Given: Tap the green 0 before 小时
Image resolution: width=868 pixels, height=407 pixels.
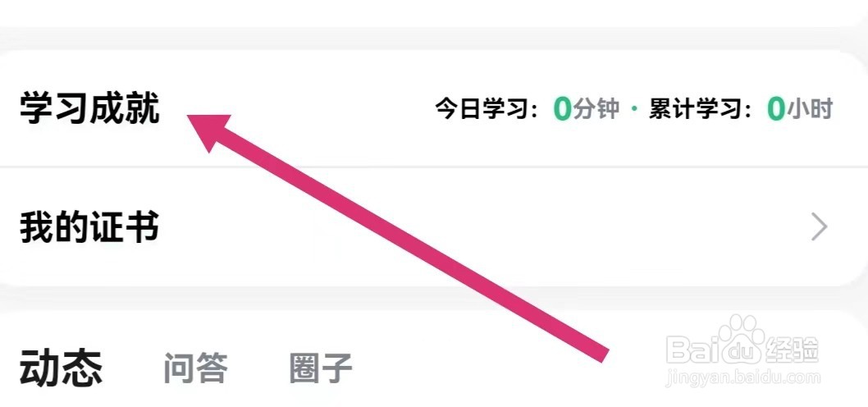Looking at the screenshot, I should pos(775,109).
